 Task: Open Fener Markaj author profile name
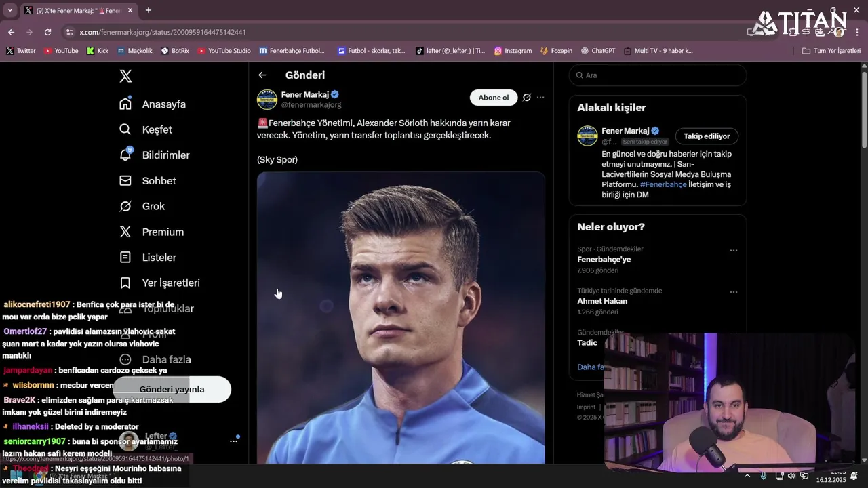tap(305, 95)
